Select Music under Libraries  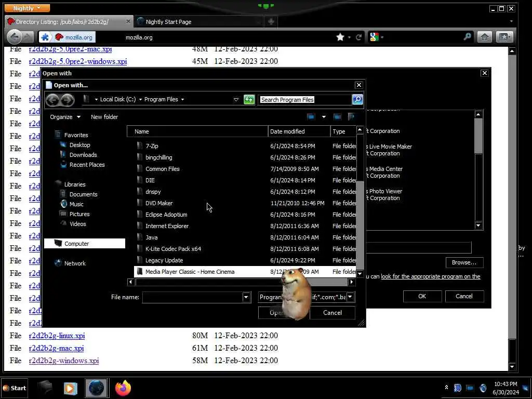(x=76, y=204)
